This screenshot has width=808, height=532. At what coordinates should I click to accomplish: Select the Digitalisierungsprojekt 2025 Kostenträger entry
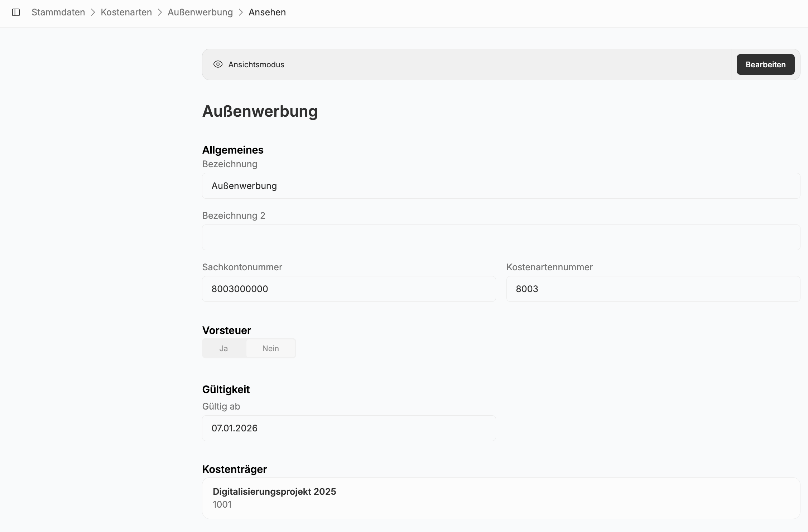pyautogui.click(x=501, y=498)
